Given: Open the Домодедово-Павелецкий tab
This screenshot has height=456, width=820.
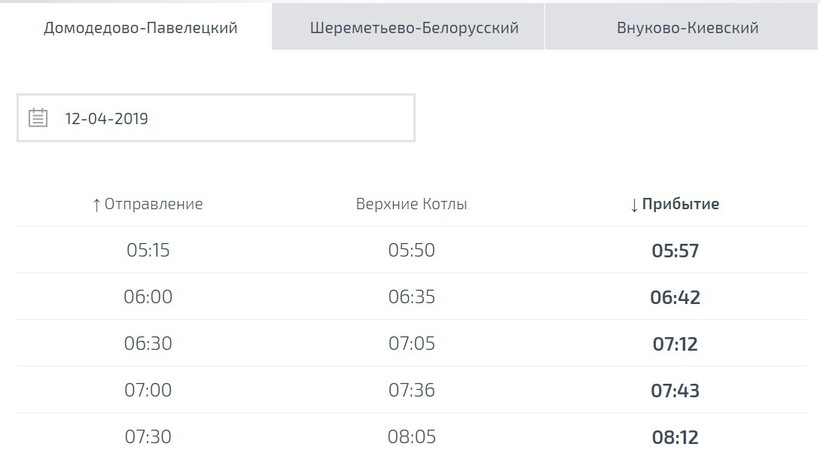Looking at the screenshot, I should click(141, 27).
